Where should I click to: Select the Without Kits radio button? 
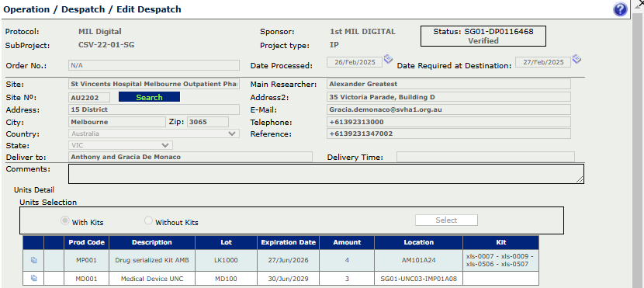pyautogui.click(x=148, y=221)
